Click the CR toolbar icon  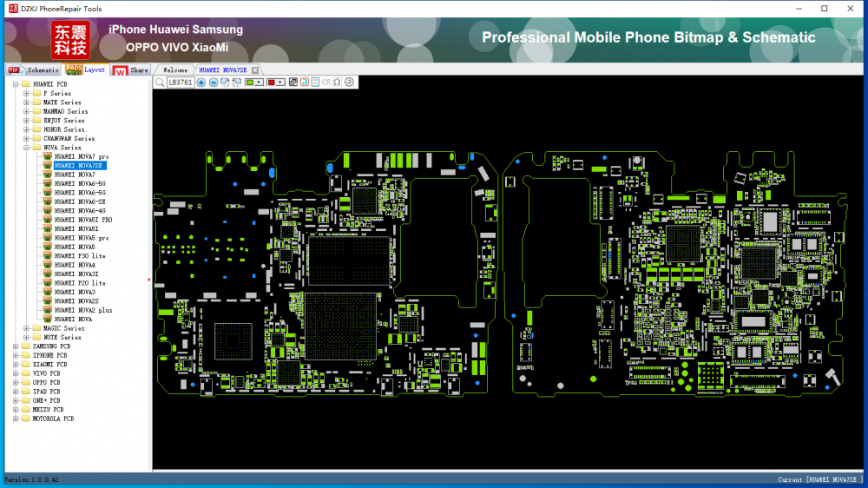(326, 82)
